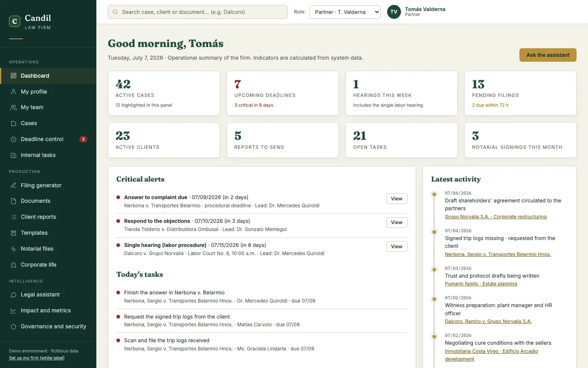Open the Legal assistant page

(48, 294)
